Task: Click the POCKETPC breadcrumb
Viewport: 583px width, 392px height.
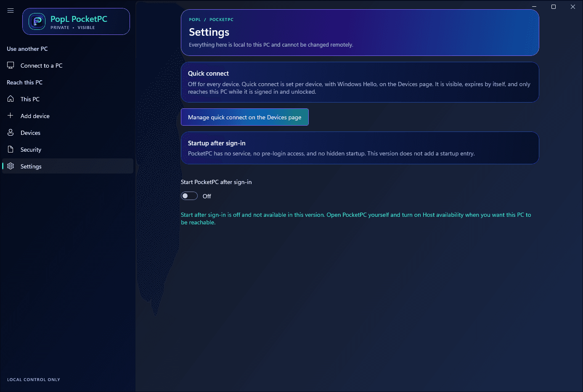Action: (x=221, y=20)
